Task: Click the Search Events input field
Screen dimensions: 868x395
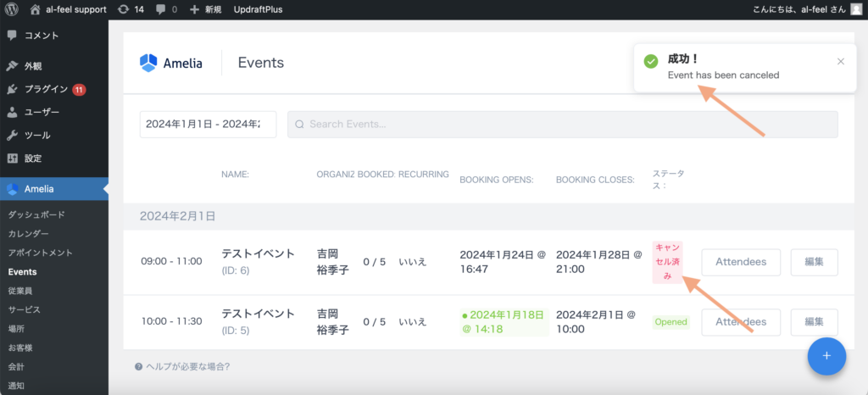Action: pos(562,124)
